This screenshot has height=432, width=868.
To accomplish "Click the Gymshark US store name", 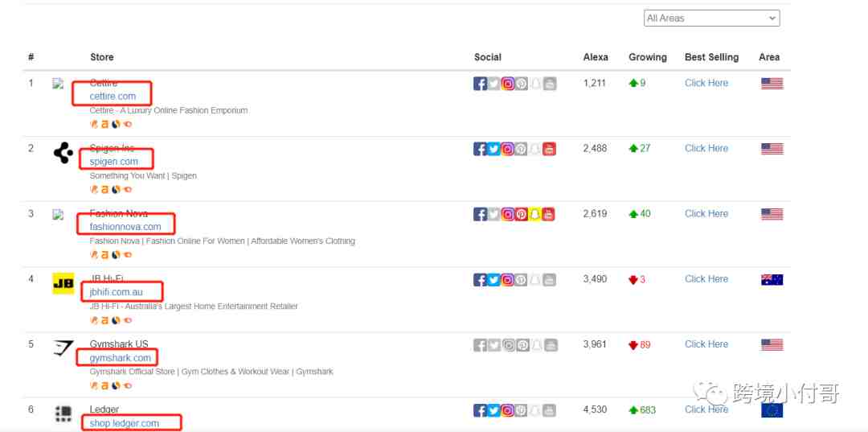I will [x=119, y=344].
